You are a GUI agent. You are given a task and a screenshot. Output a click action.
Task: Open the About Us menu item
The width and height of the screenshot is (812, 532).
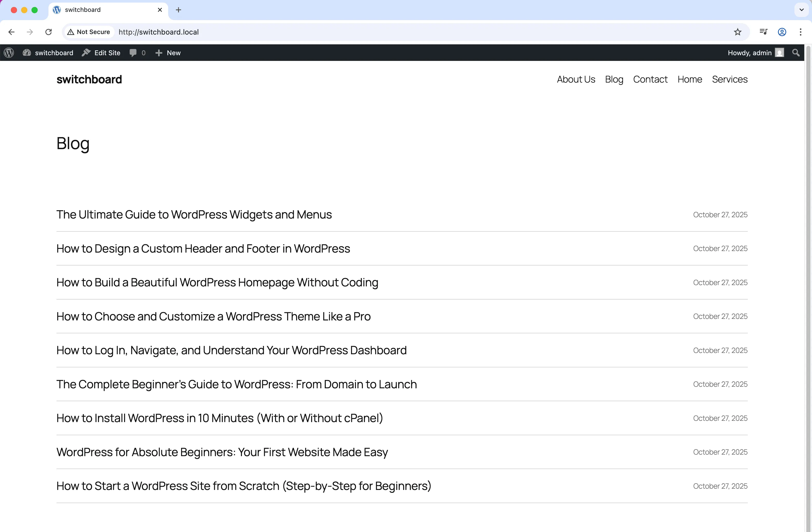pos(575,79)
